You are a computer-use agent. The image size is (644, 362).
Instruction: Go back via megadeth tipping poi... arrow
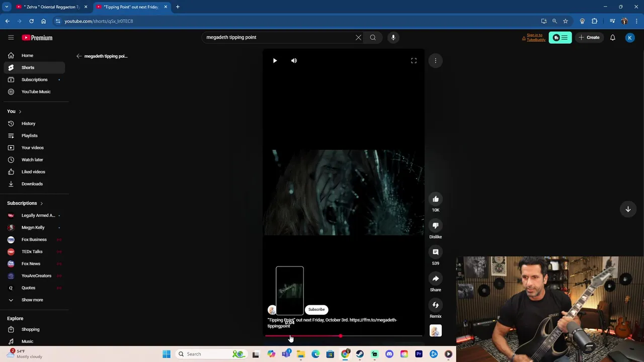pyautogui.click(x=79, y=56)
